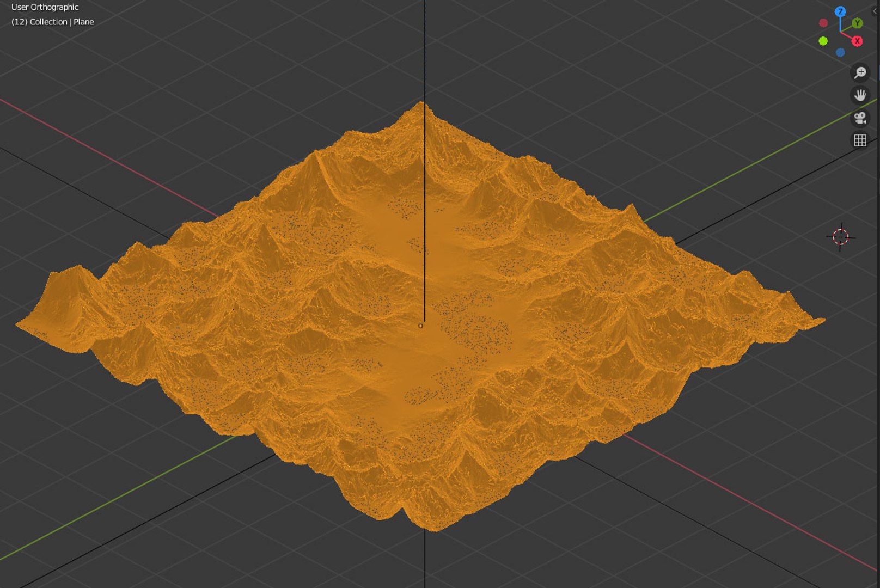Click the green Y axis gizmo handle

[858, 23]
